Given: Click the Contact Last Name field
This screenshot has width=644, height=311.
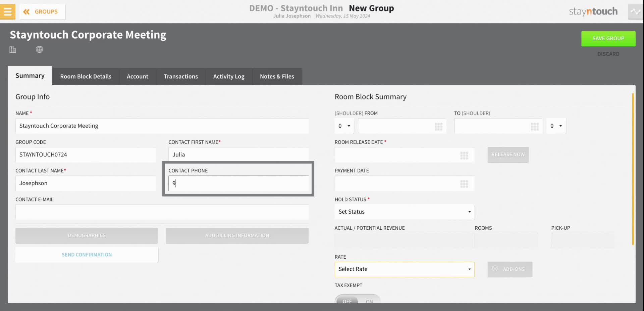Looking at the screenshot, I should click(x=86, y=183).
